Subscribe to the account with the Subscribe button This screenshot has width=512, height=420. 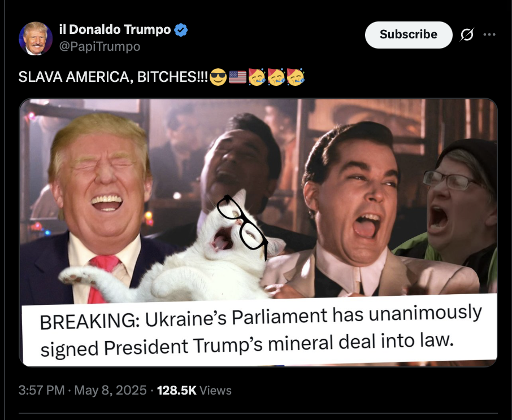click(409, 35)
